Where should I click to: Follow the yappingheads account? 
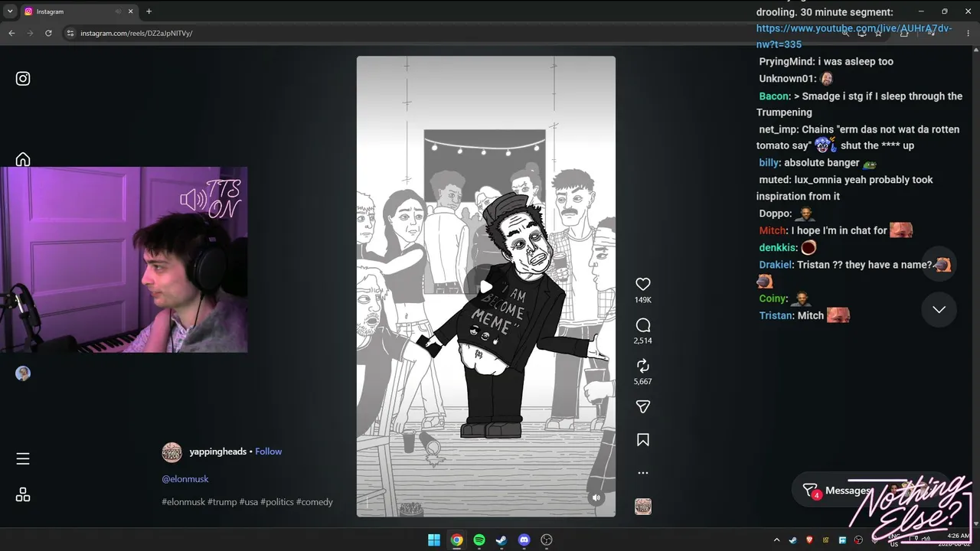[x=269, y=452]
